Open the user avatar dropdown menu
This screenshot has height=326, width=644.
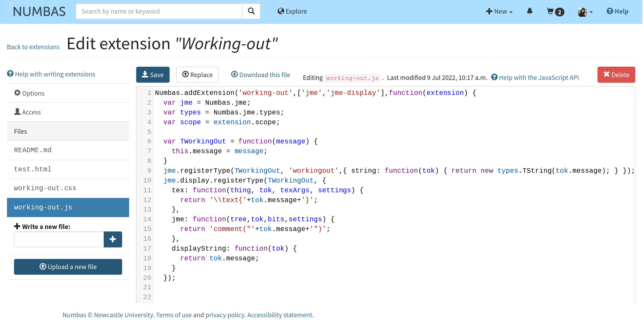(x=585, y=12)
